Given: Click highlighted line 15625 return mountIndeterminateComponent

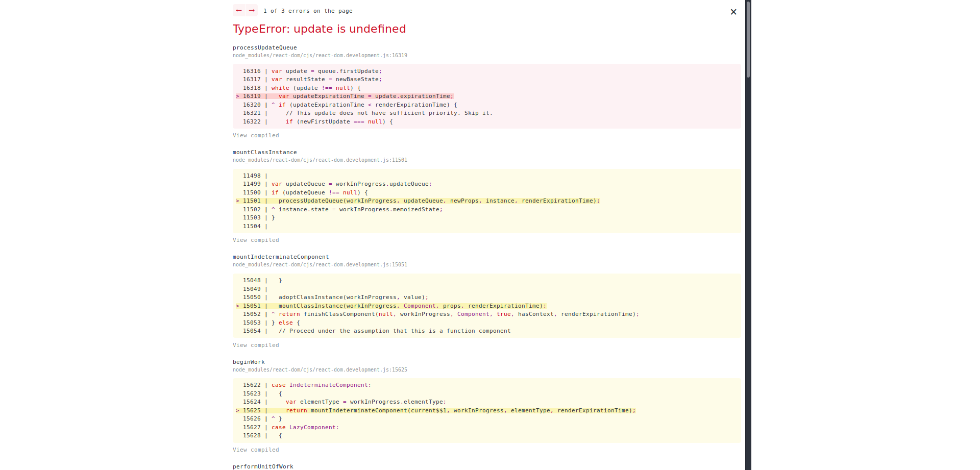Looking at the screenshot, I should pos(435,411).
